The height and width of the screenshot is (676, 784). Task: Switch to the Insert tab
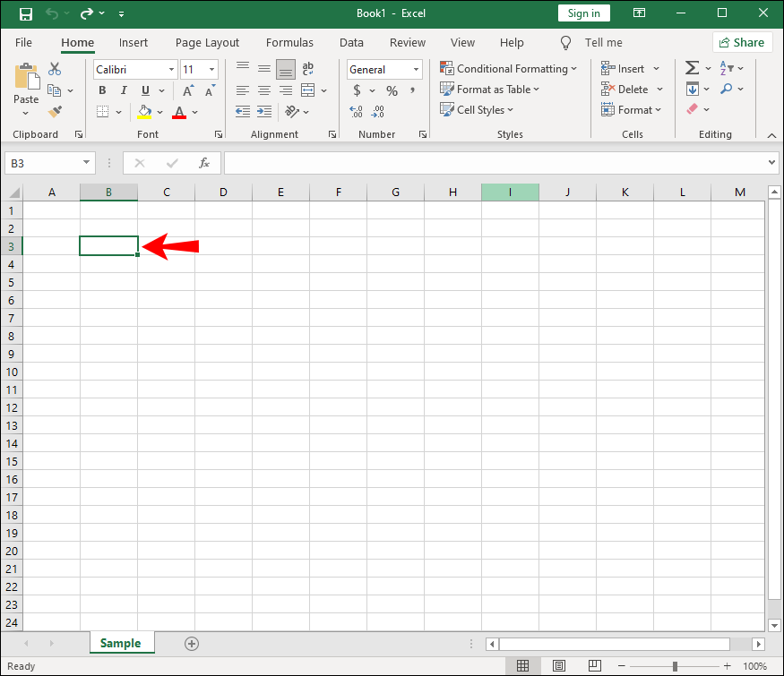point(134,43)
